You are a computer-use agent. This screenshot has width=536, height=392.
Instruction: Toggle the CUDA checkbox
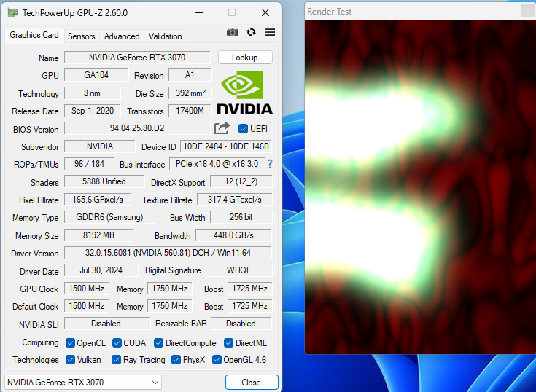coord(117,343)
